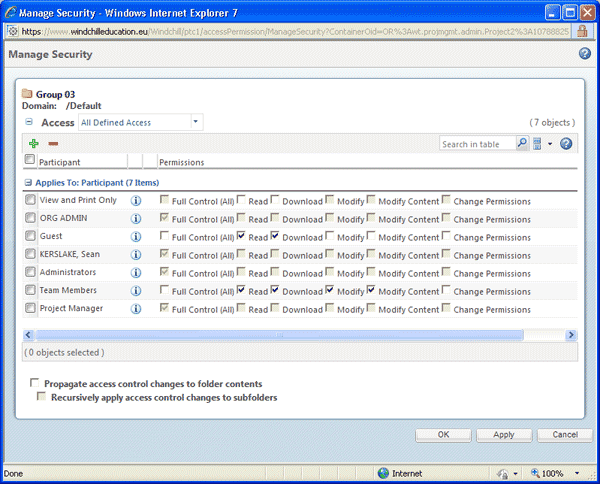Toggle Modify Content permission for Team Members
The width and height of the screenshot is (600, 484).
[372, 290]
